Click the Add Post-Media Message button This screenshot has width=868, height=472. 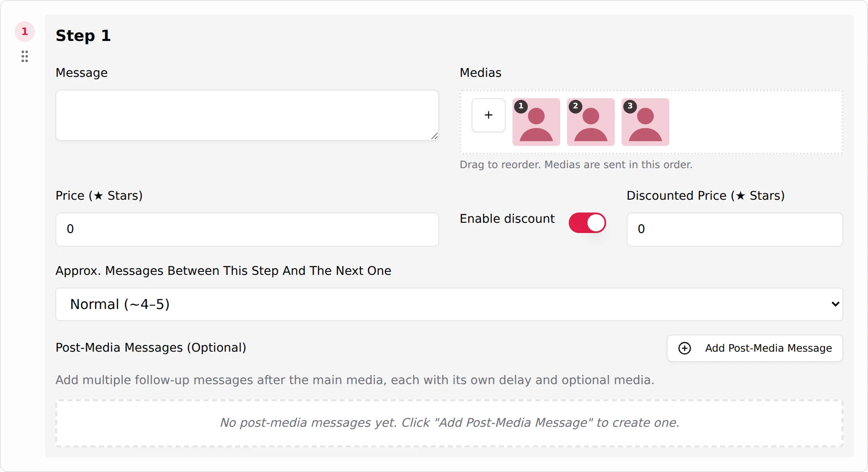(755, 348)
